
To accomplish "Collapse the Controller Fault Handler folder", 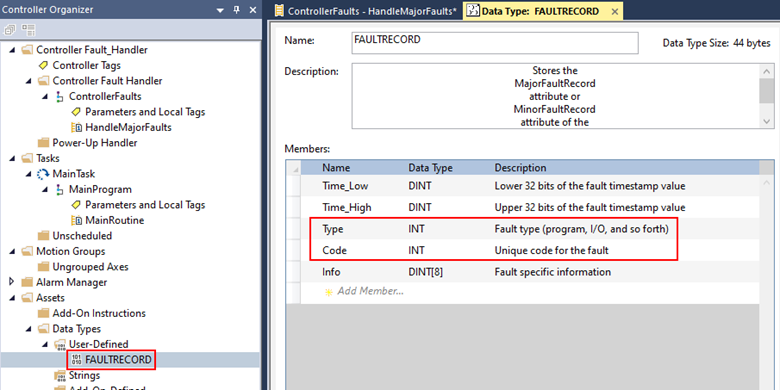I will pyautogui.click(x=29, y=81).
